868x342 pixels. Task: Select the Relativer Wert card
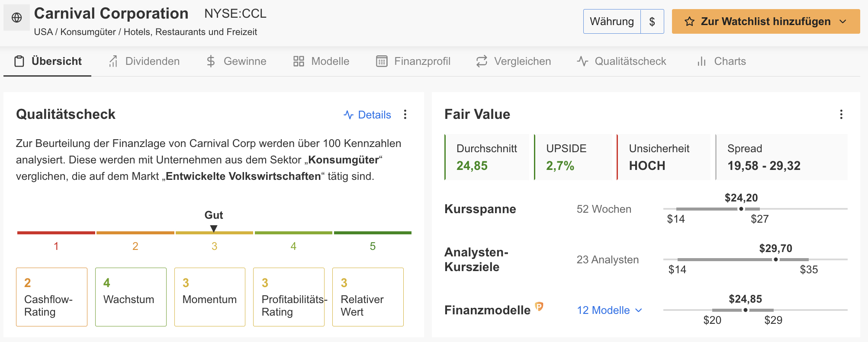click(x=368, y=297)
